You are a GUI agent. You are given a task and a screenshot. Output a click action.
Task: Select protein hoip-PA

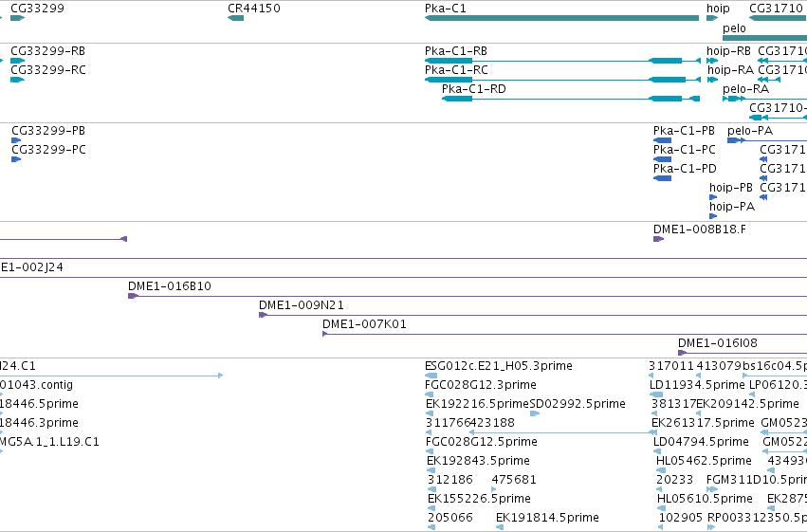(x=713, y=216)
